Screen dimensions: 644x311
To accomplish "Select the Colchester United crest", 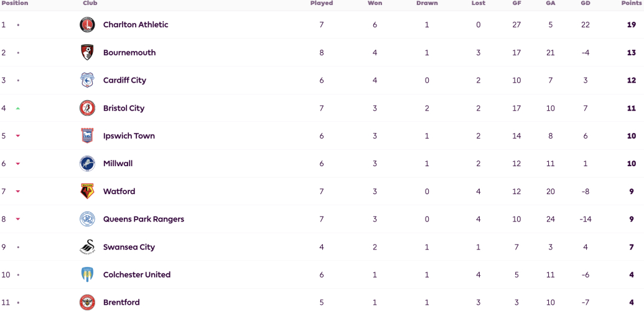I will click(87, 274).
